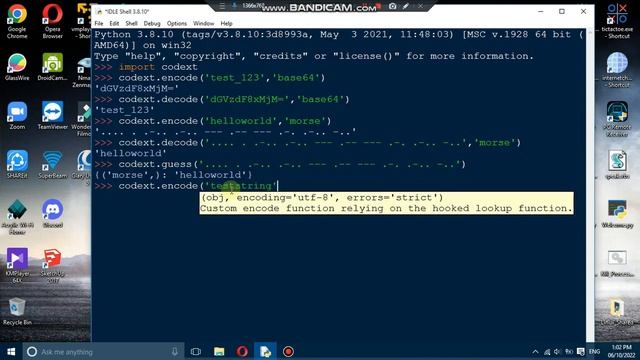Select the RB_Process desktop file icon
Viewport: 640px width, 360px height.
click(x=617, y=263)
